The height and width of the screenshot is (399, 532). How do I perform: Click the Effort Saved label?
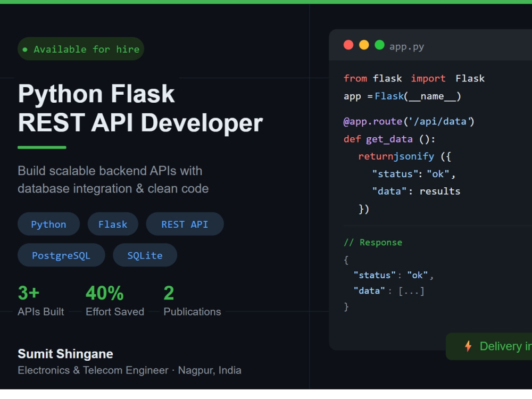pos(115,312)
